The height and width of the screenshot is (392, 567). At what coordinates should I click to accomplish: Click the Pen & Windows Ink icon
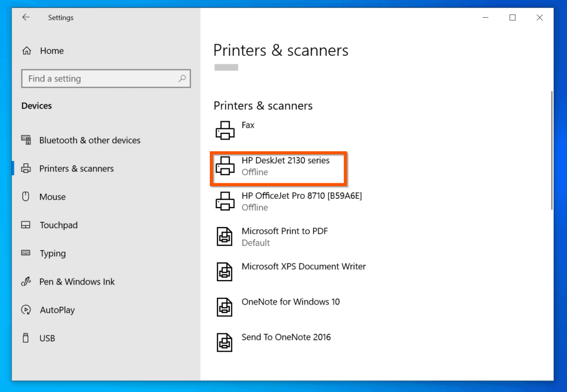click(x=26, y=281)
